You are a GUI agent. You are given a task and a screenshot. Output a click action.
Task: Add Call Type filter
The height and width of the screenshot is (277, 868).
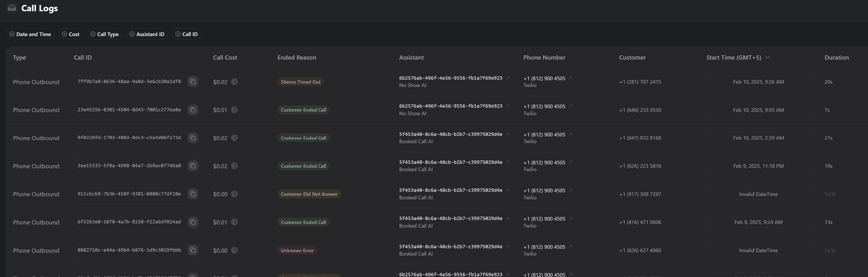(x=104, y=34)
